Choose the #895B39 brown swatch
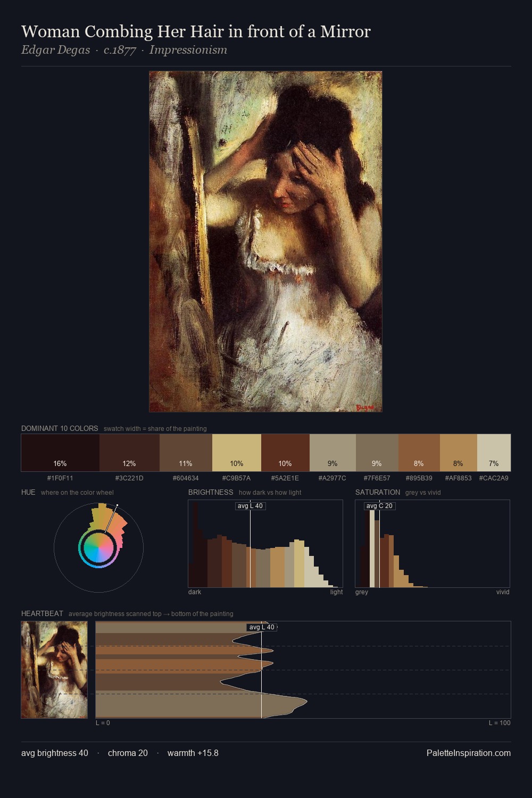This screenshot has height=798, width=532. point(419,453)
